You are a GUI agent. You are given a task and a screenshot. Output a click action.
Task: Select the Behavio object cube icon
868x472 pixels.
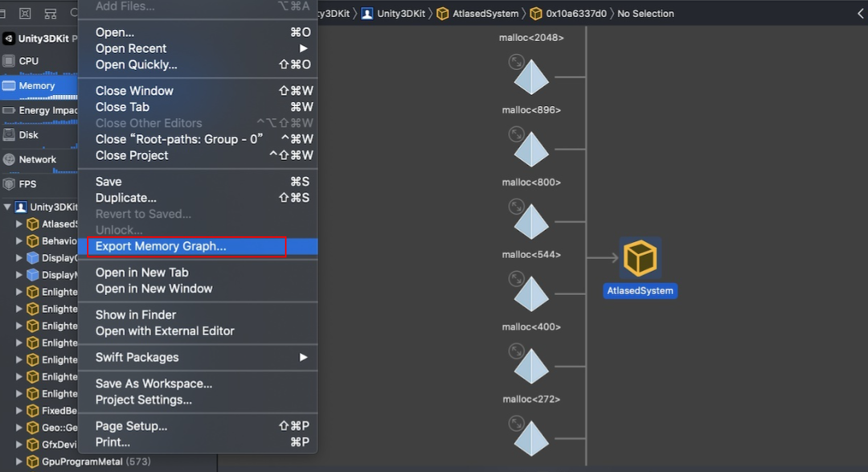(33, 241)
